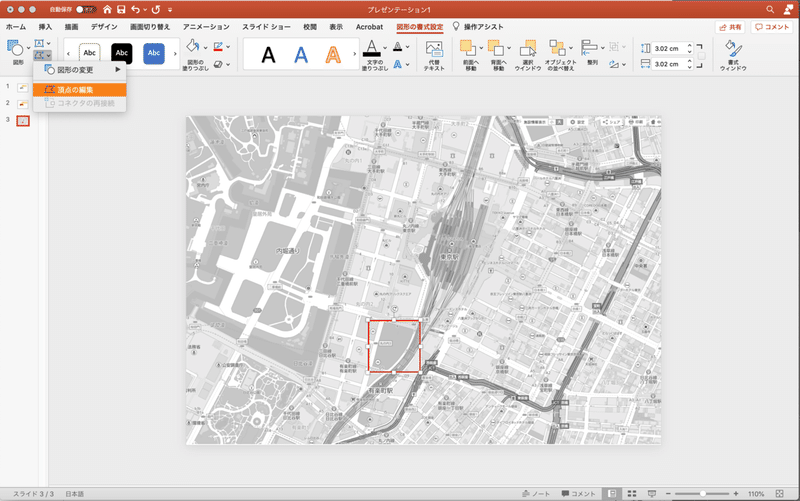Click the text outline A icon
The width and height of the screenshot is (800, 501).
point(397,46)
